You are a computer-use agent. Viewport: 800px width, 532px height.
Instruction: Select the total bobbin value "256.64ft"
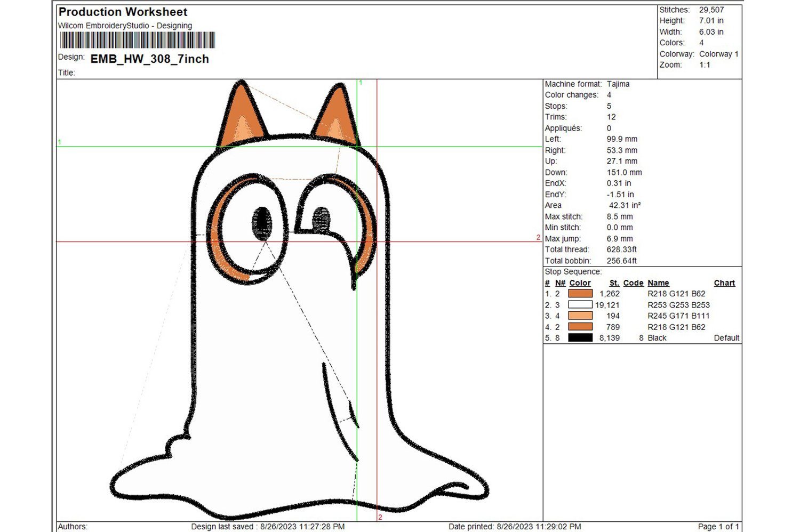point(622,261)
